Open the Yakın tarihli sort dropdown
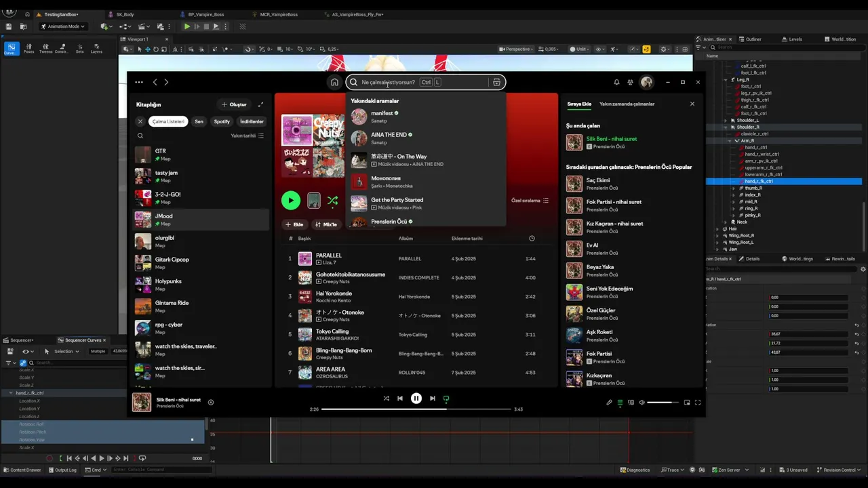This screenshot has width=868, height=488. tap(248, 136)
